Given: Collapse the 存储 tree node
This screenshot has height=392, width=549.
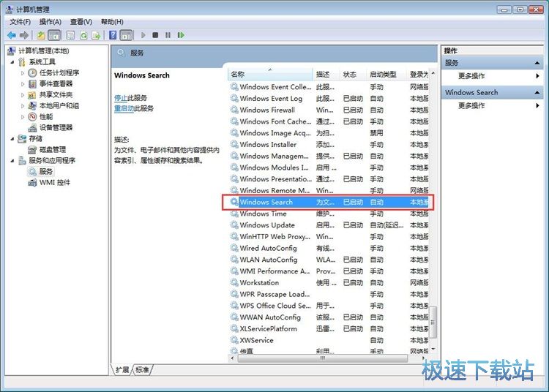Looking at the screenshot, I should (x=12, y=139).
